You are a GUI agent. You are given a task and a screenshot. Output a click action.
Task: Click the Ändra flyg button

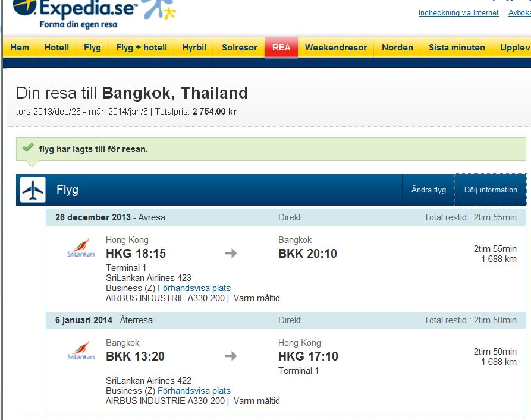[429, 190]
